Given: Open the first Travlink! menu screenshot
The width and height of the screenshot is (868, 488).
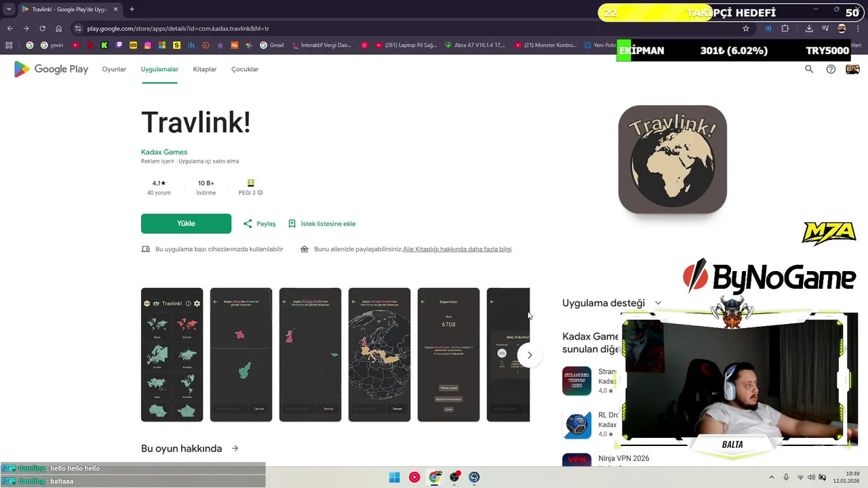Looking at the screenshot, I should tap(172, 354).
